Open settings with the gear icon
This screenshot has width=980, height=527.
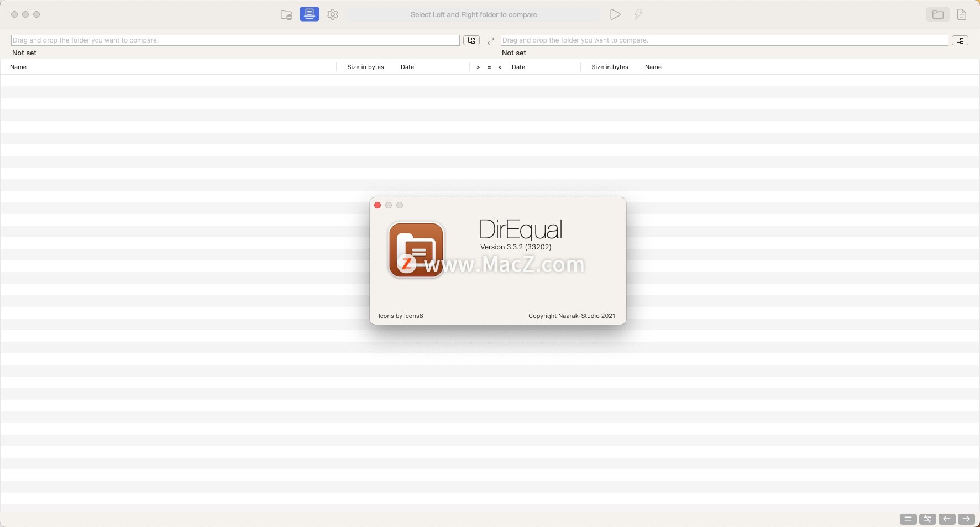[333, 15]
